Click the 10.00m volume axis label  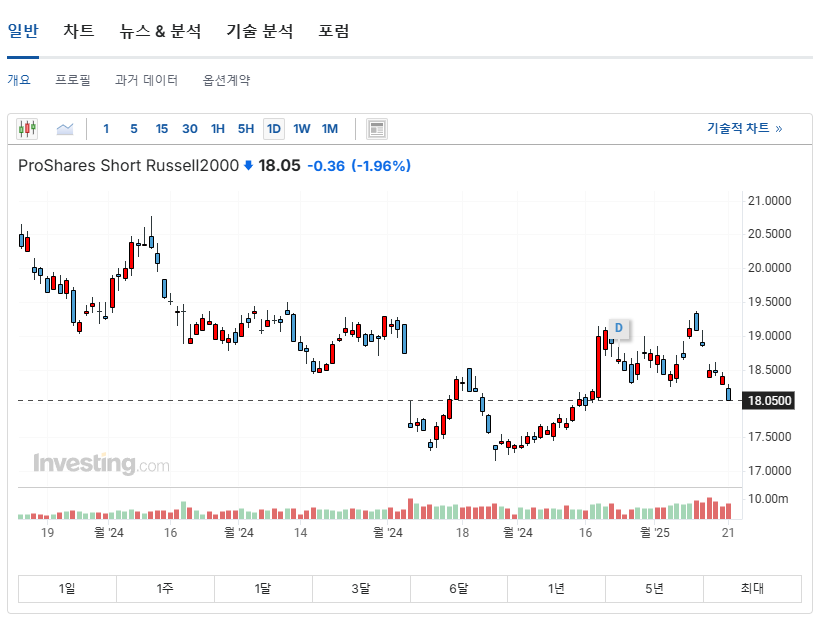768,499
